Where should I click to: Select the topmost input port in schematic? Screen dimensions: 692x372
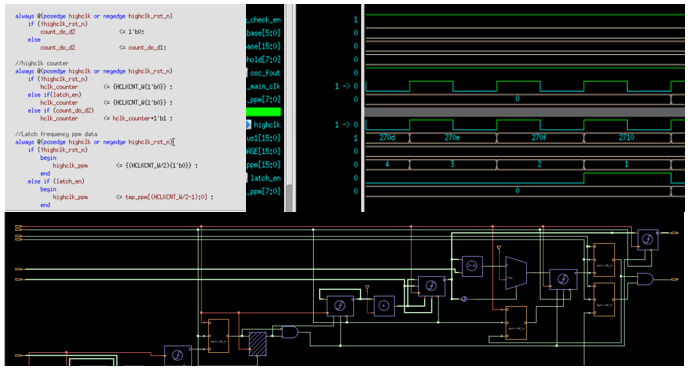point(18,226)
